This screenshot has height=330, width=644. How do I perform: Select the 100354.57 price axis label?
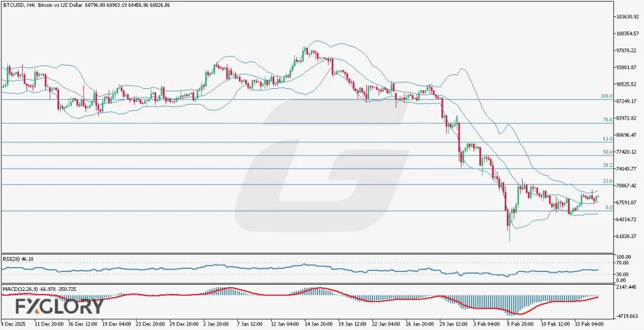point(627,33)
